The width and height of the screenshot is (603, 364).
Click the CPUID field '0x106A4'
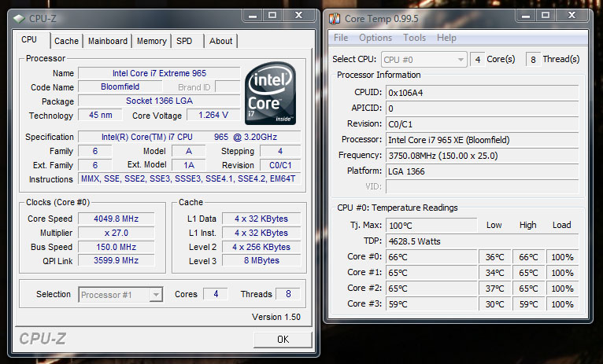pyautogui.click(x=483, y=93)
